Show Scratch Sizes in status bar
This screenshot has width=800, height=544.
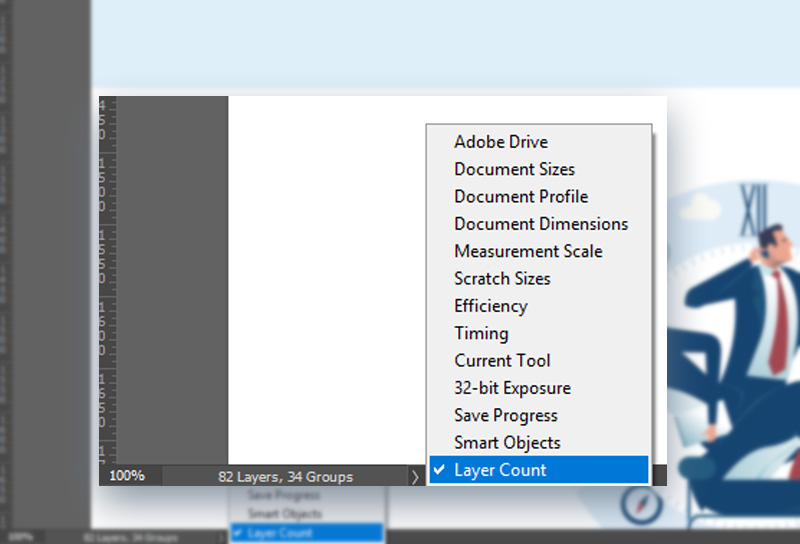click(502, 279)
